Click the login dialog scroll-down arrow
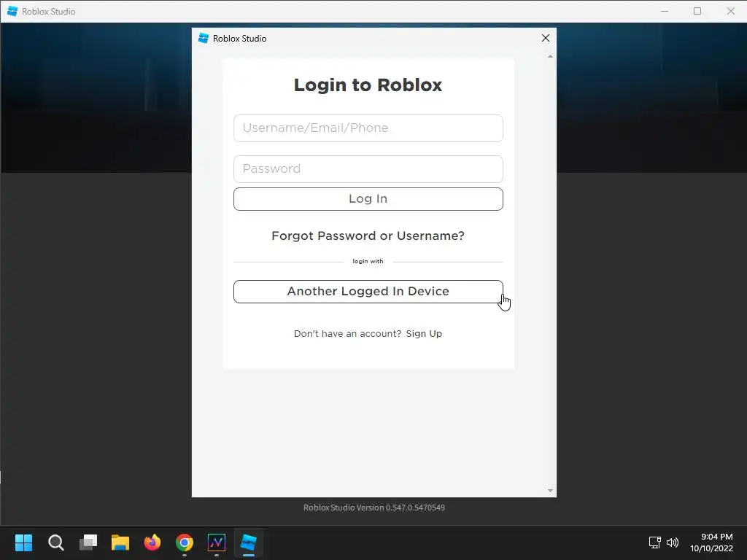Viewport: 747px width, 560px height. tap(550, 491)
